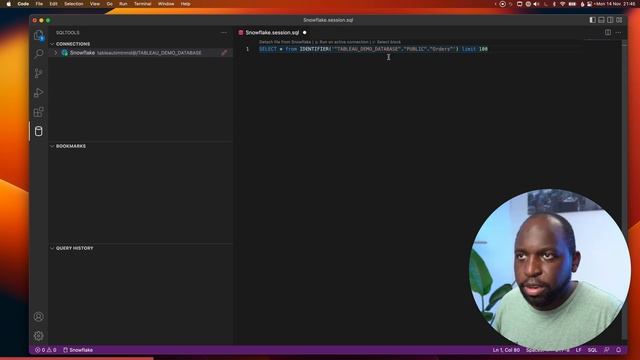640x360 pixels.
Task: Click the LF end-of-line status item
Action: (578, 350)
